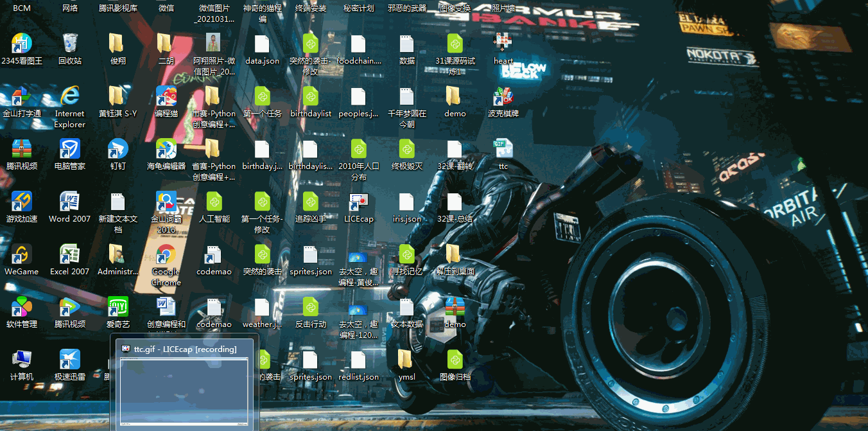Image resolution: width=868 pixels, height=431 pixels.
Task: Launch the WeGame shortcut
Action: [x=22, y=254]
